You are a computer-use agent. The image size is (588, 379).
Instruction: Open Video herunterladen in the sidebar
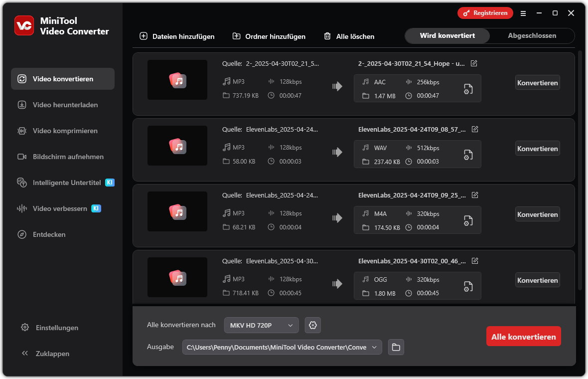point(63,105)
